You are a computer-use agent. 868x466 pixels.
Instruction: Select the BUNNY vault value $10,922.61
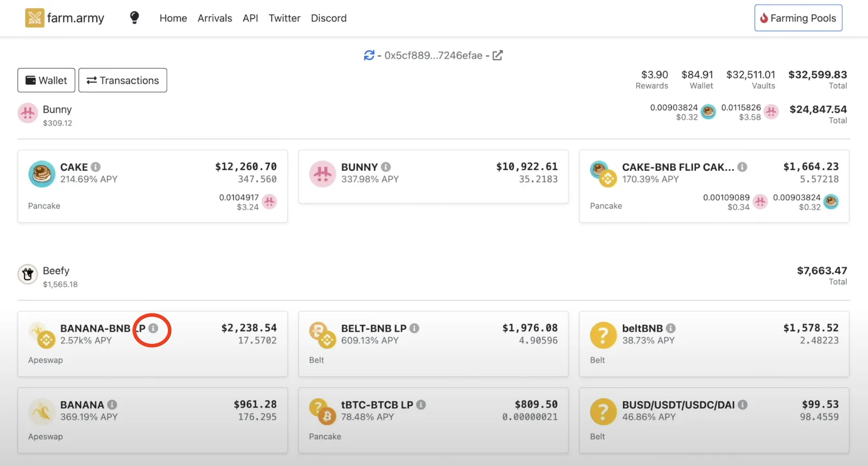click(527, 167)
